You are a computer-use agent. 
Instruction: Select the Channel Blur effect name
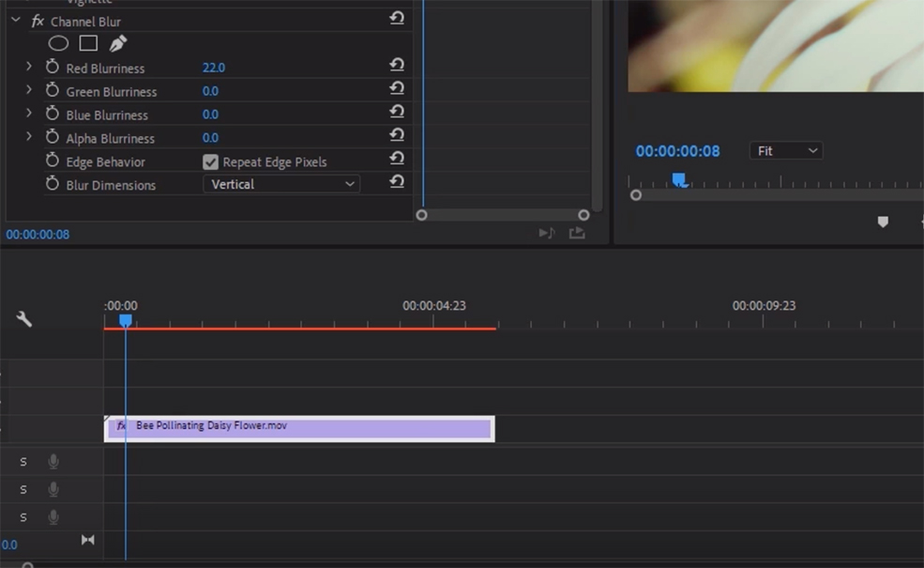pyautogui.click(x=85, y=22)
